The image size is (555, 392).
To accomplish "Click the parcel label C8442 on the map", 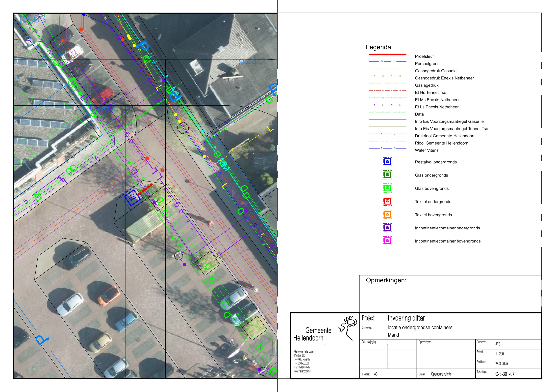I will click(x=248, y=63).
